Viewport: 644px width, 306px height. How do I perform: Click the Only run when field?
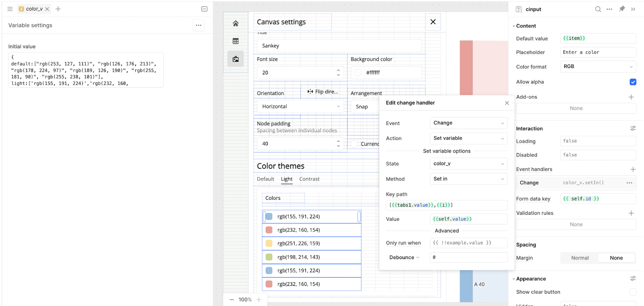click(x=469, y=243)
